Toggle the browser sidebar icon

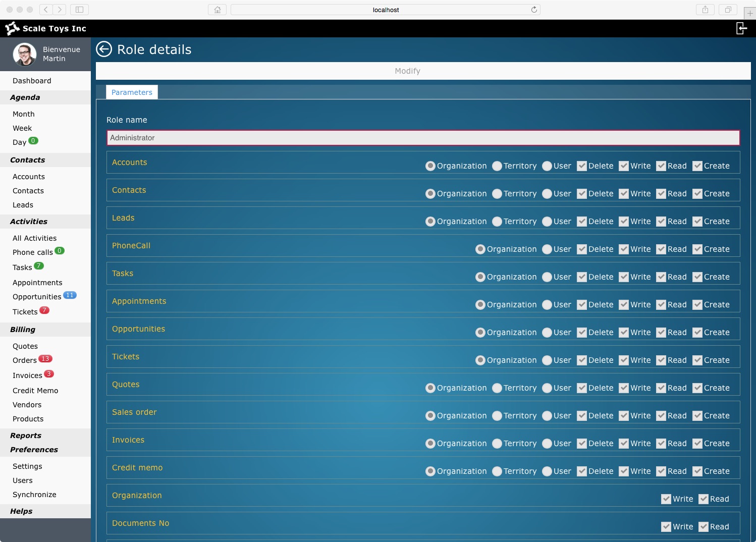79,10
